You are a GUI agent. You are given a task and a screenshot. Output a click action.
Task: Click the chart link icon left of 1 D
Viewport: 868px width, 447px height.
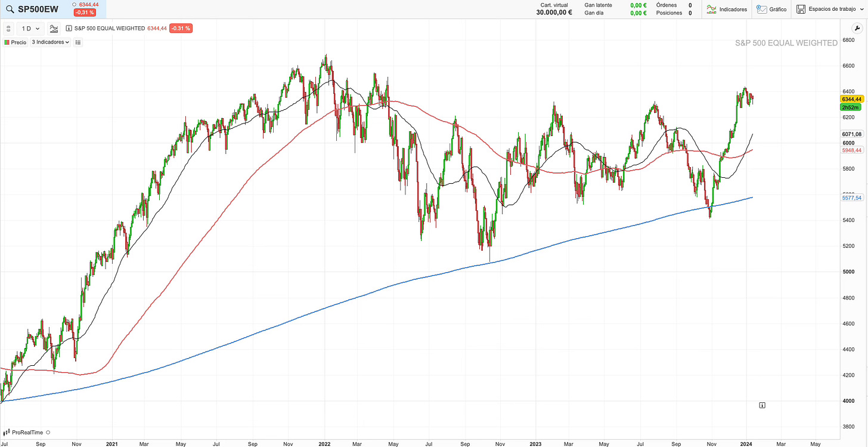(8, 28)
